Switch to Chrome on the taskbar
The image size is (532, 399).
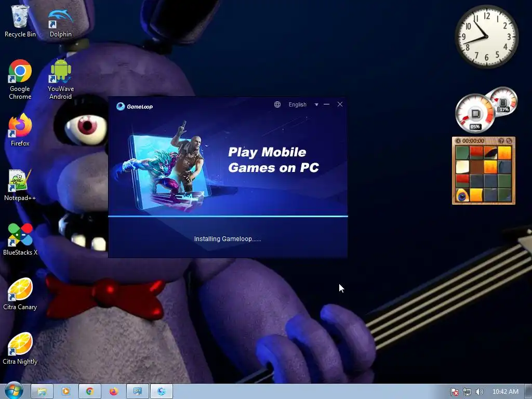[90, 392]
